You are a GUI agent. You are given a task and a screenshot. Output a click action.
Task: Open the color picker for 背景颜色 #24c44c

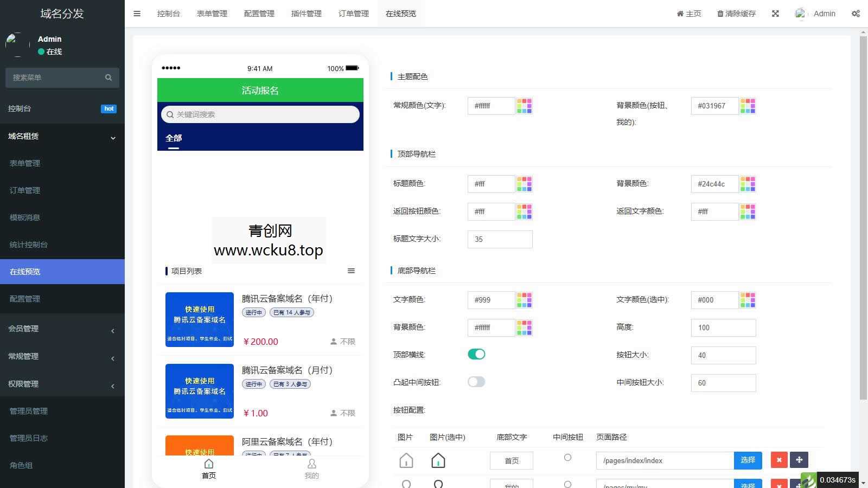[x=749, y=184]
